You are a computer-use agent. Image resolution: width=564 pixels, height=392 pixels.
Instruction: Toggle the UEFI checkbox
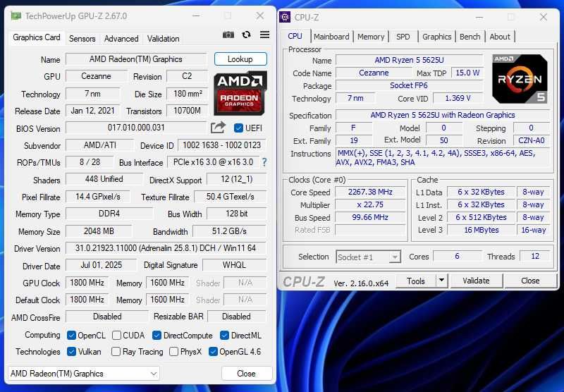[238, 128]
